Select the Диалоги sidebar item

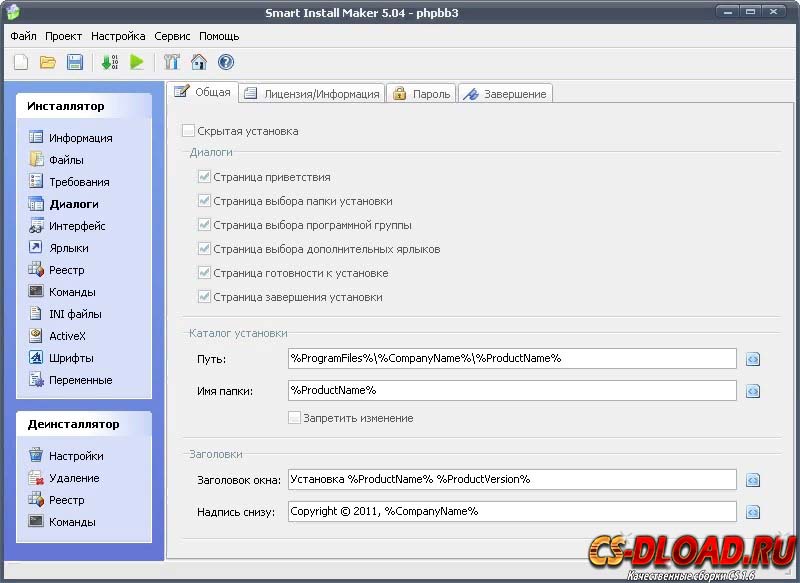click(x=64, y=204)
